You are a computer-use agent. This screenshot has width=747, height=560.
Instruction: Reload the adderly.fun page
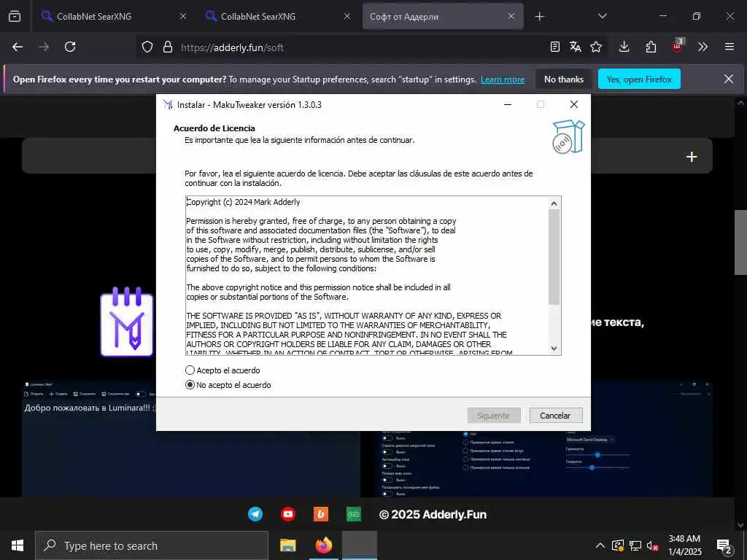70,47
